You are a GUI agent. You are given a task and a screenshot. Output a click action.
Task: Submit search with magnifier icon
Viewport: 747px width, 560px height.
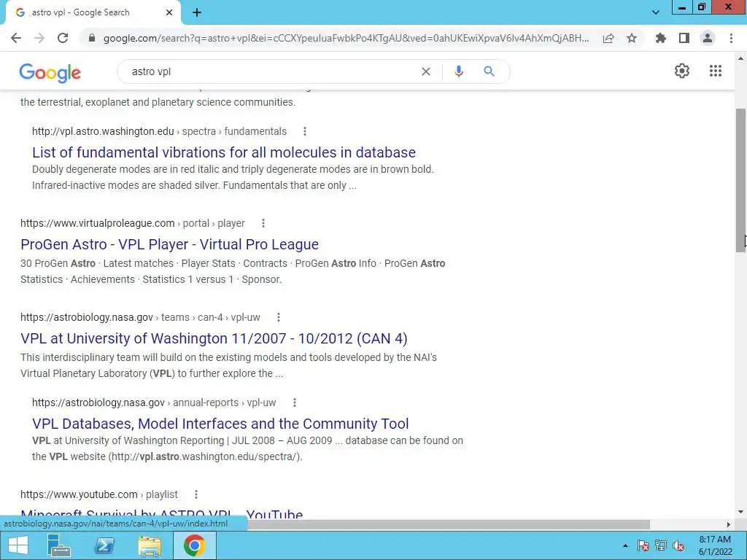click(489, 71)
